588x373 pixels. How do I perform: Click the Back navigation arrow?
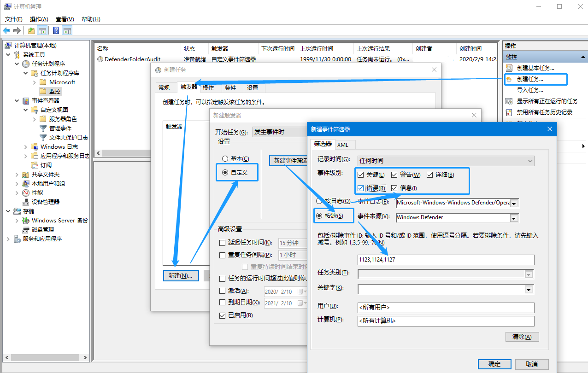coord(6,30)
